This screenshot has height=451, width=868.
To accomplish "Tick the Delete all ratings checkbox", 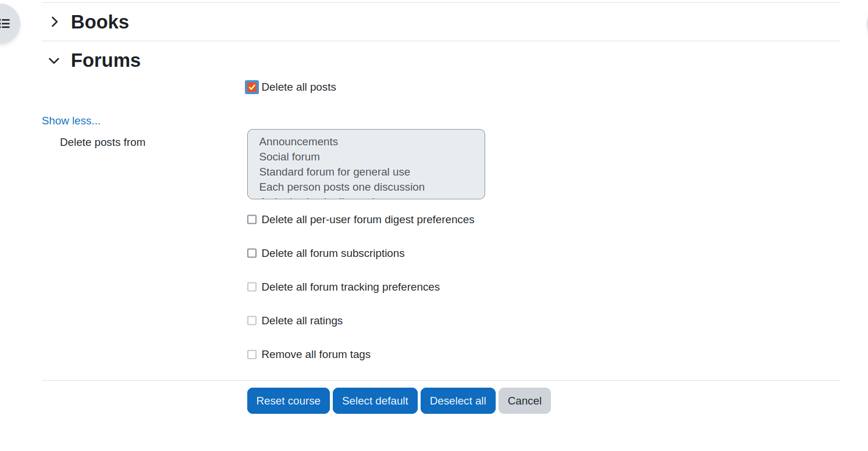I will pos(252,321).
